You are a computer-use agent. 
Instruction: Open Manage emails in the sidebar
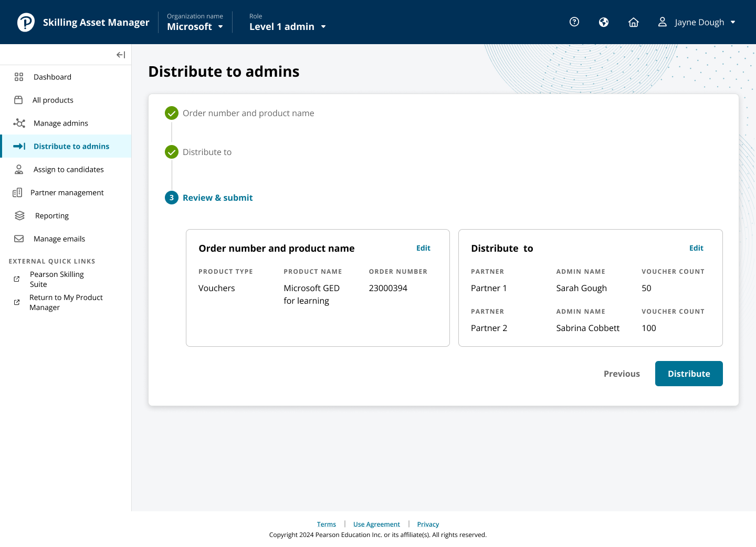pos(66,239)
